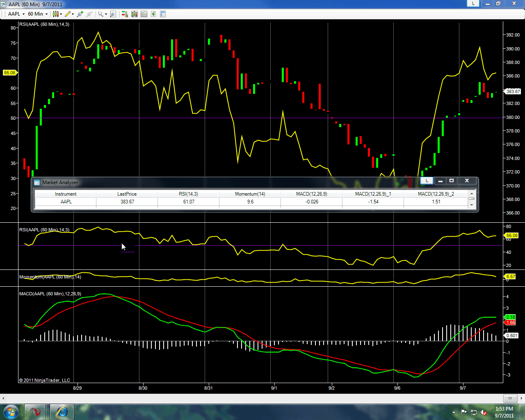Click the L link button in Market Analyzer
The width and height of the screenshot is (525, 420).
[427, 180]
